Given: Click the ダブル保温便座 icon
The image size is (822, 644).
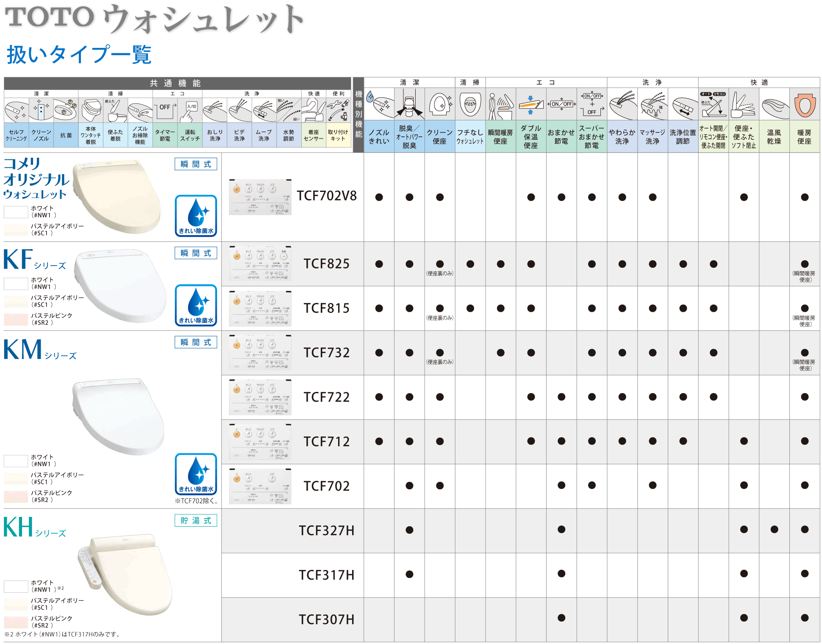Looking at the screenshot, I should click(x=530, y=104).
